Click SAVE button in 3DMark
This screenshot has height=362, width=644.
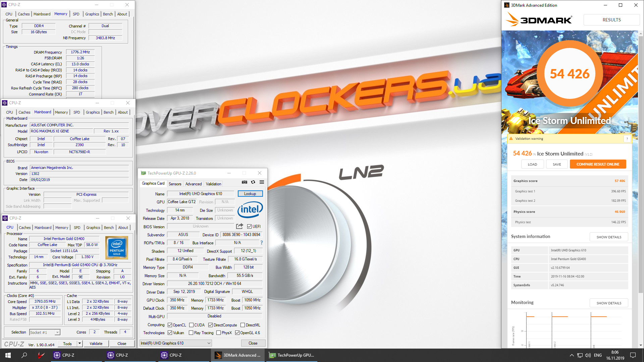click(557, 164)
